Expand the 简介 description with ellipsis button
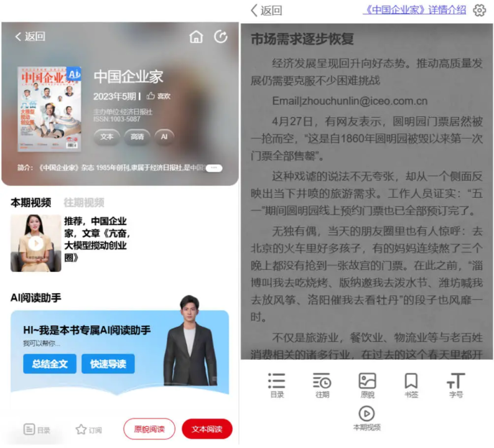 (x=213, y=168)
